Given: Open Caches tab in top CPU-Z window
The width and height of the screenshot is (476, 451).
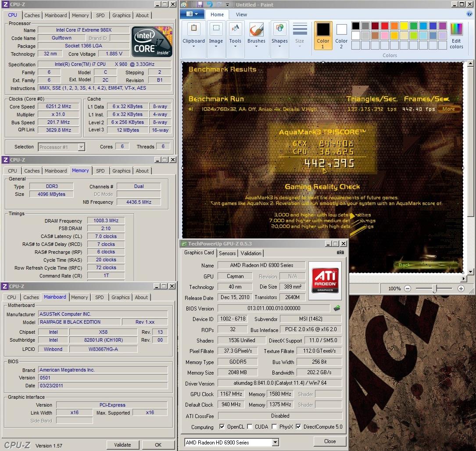Looking at the screenshot, I should (x=32, y=15).
